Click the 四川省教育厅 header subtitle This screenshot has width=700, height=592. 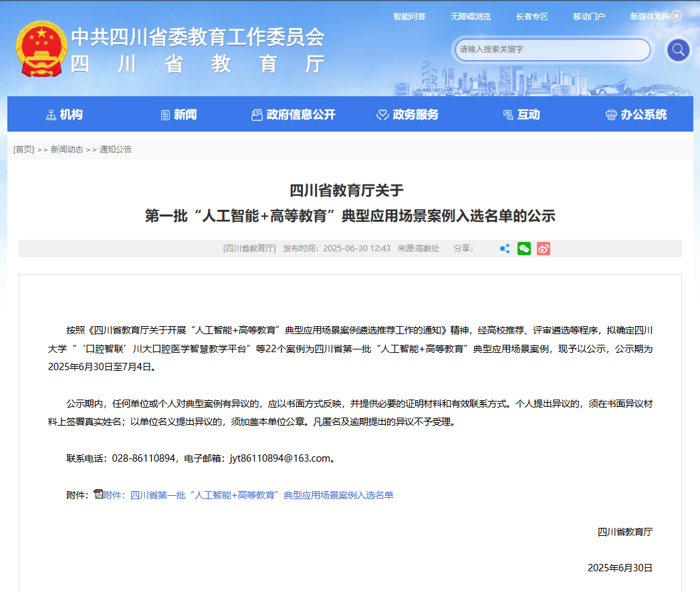click(197, 64)
